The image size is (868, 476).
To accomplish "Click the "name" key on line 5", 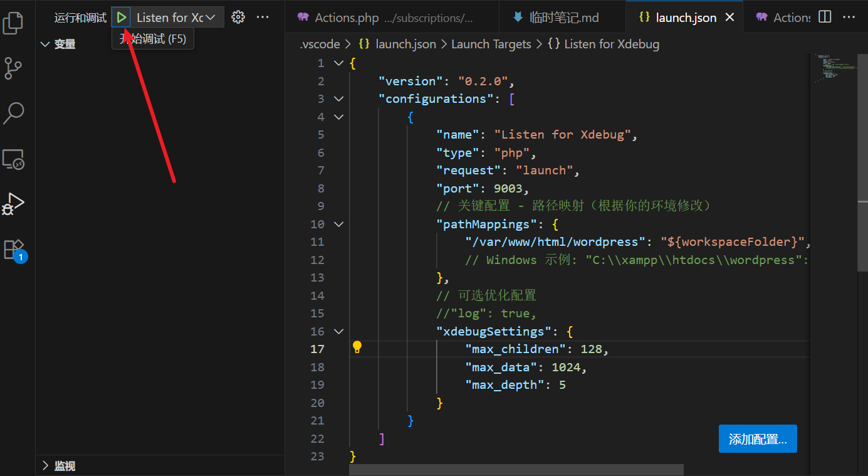I will (x=458, y=134).
